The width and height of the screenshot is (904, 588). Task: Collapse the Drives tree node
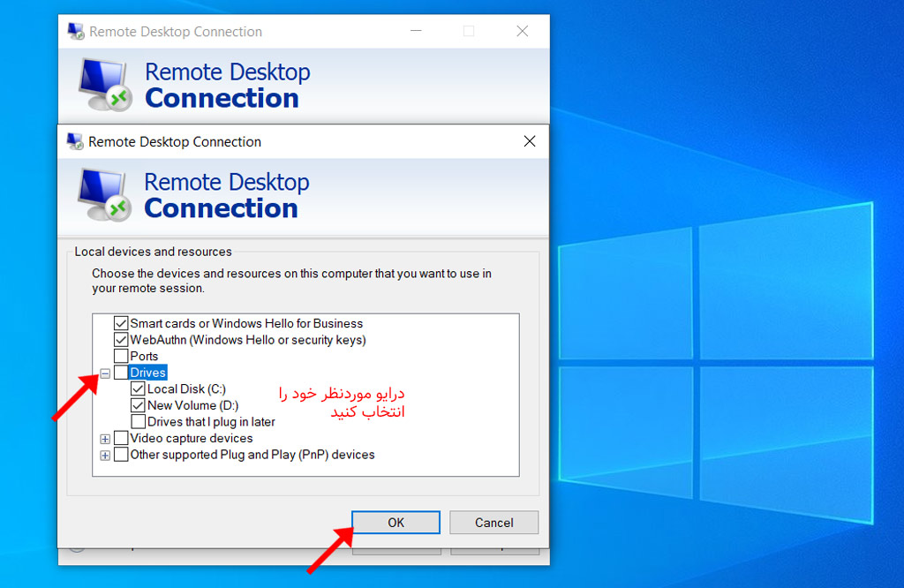tap(105, 373)
